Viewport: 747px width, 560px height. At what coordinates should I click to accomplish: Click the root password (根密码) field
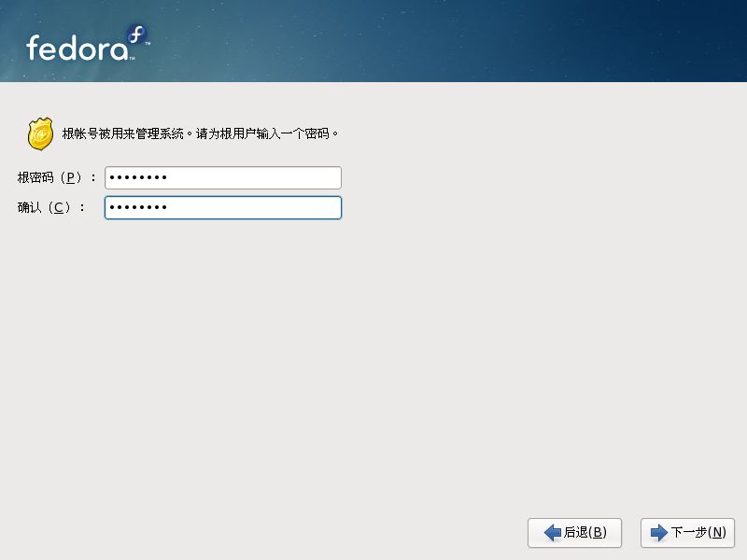click(x=223, y=177)
